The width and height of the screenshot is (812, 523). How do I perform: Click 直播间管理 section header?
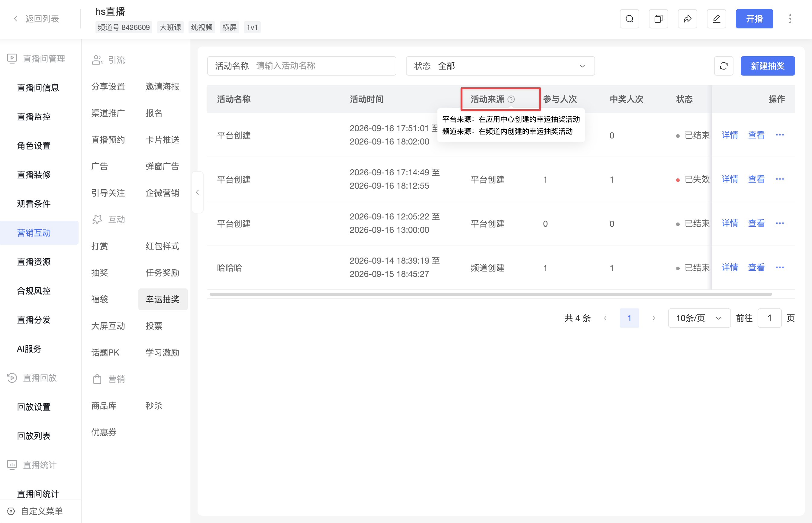[x=36, y=59]
